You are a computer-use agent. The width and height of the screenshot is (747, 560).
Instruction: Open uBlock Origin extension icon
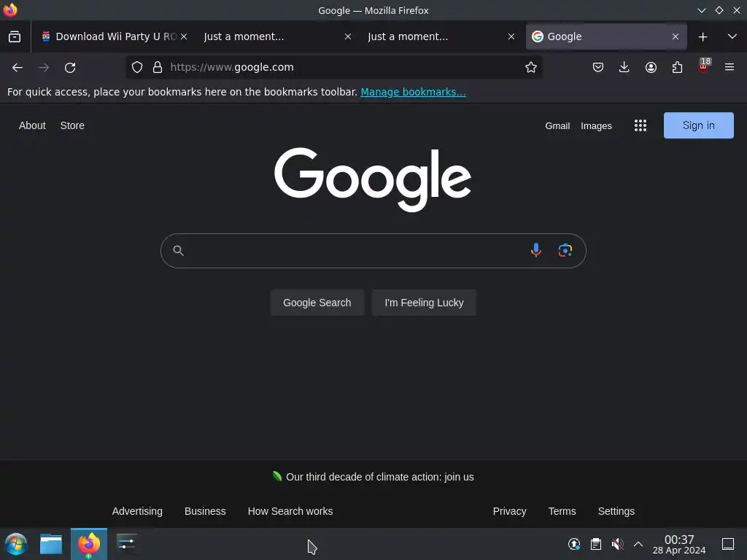[x=704, y=66]
